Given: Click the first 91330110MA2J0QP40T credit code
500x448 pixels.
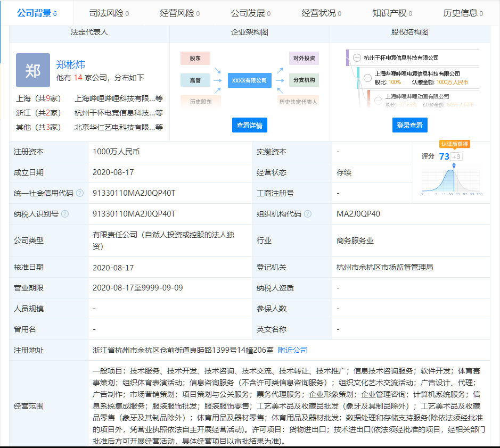Looking at the screenshot, I should [134, 193].
